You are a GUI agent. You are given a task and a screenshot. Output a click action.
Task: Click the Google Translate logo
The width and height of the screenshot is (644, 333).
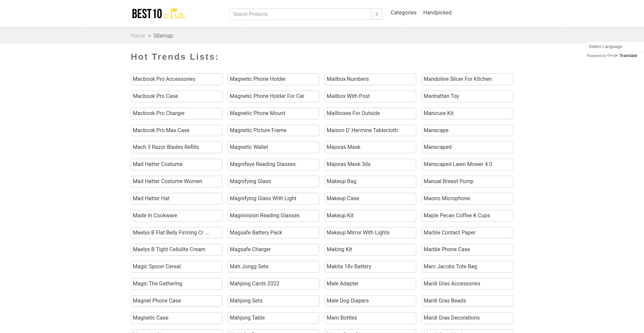coord(612,56)
